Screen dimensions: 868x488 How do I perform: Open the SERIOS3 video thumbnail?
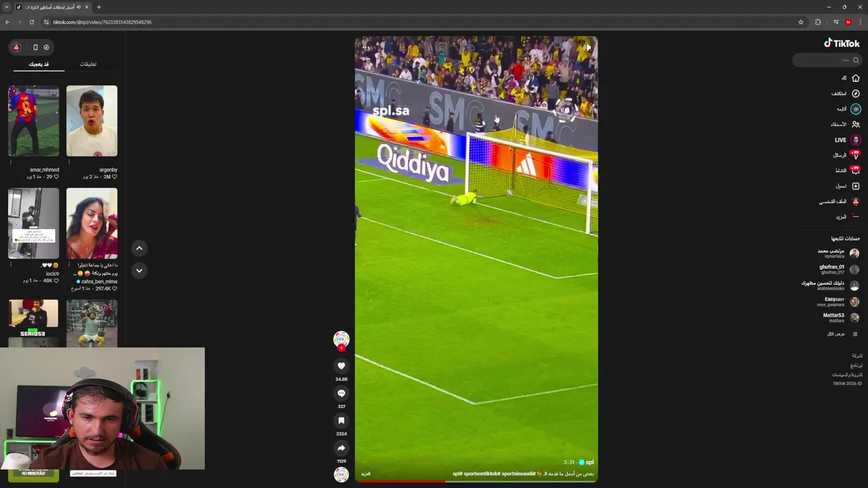[x=33, y=323]
